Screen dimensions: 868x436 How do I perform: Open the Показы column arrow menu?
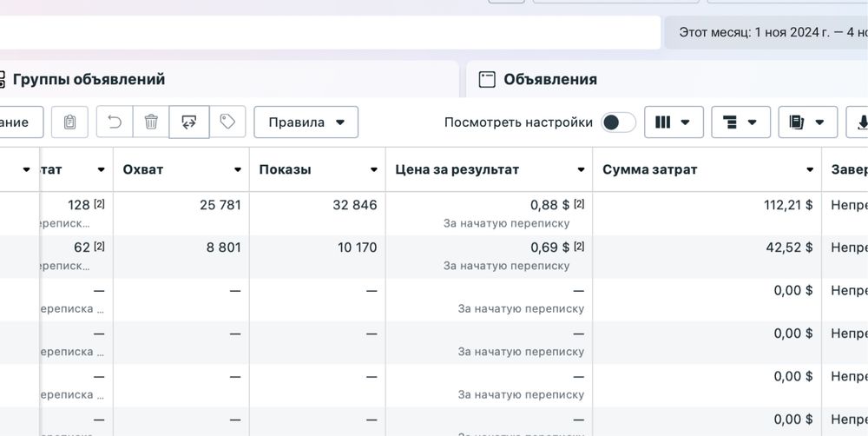373,169
